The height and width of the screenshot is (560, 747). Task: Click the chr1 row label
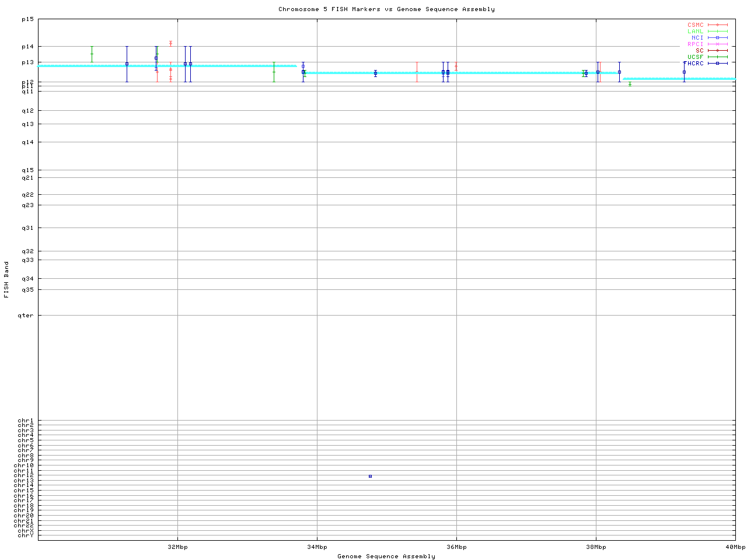[26, 421]
